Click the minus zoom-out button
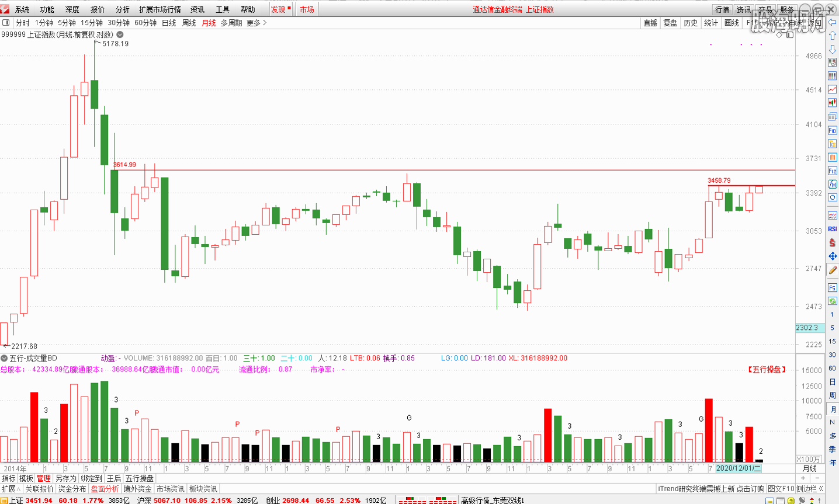The image size is (839, 504). [x=817, y=478]
